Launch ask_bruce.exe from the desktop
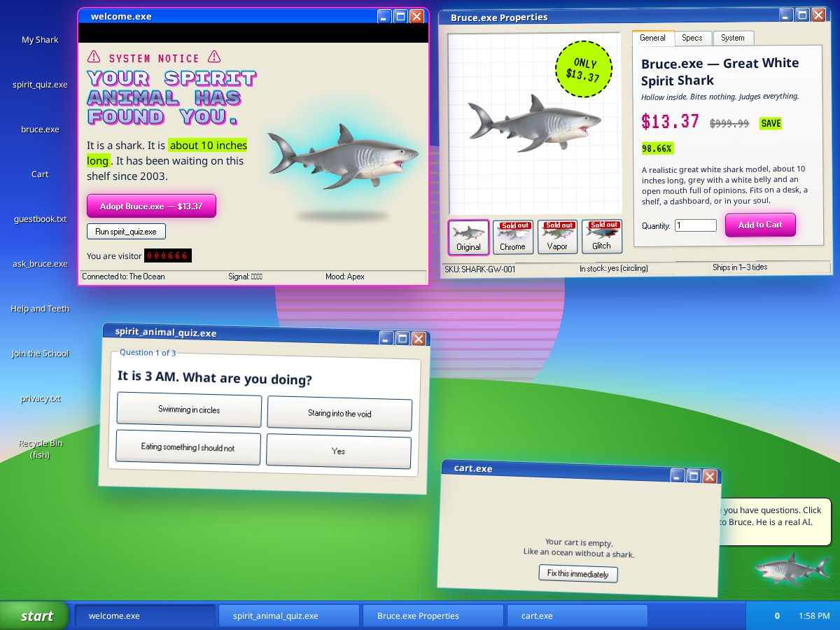840x630 pixels. (x=40, y=264)
